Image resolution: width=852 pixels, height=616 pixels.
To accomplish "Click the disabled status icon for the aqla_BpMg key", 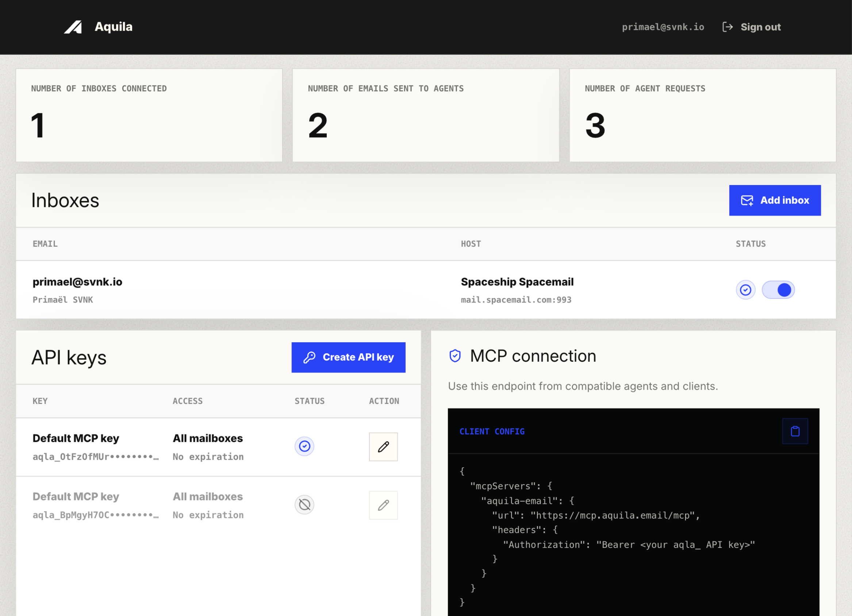I will (x=304, y=504).
